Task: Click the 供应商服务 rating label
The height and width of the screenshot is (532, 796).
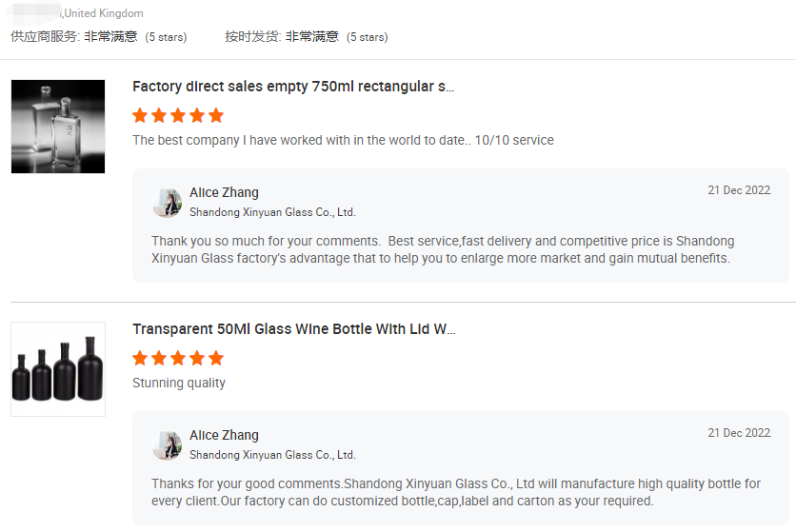Action: 45,36
